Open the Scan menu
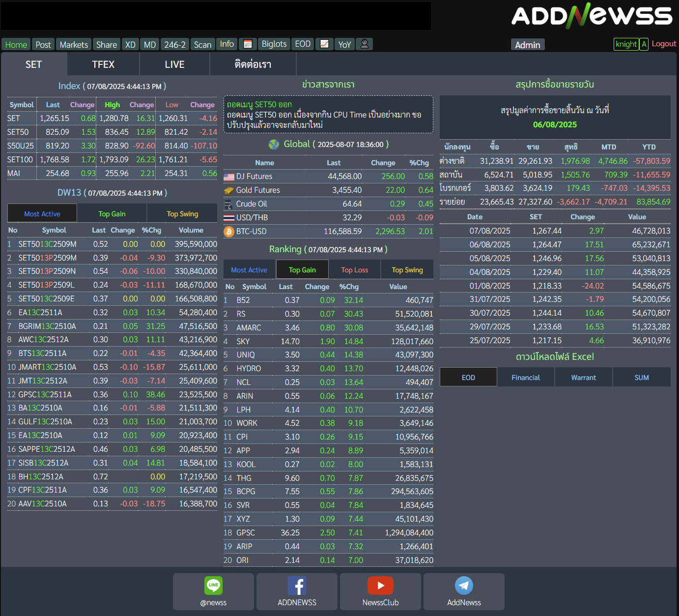679x616 pixels. (x=202, y=45)
